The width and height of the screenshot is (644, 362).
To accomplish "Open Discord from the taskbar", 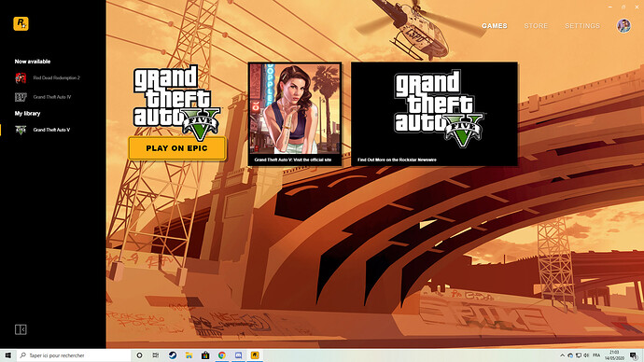I will coord(238,355).
